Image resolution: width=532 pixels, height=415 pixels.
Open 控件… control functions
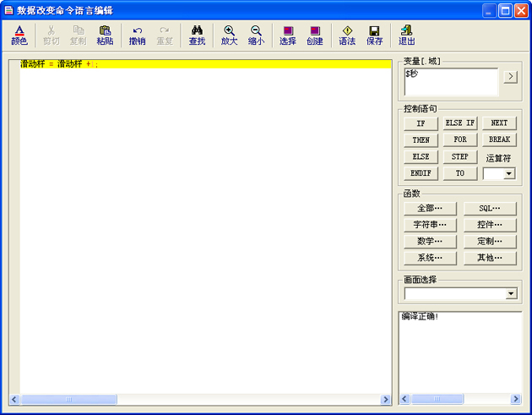point(490,225)
